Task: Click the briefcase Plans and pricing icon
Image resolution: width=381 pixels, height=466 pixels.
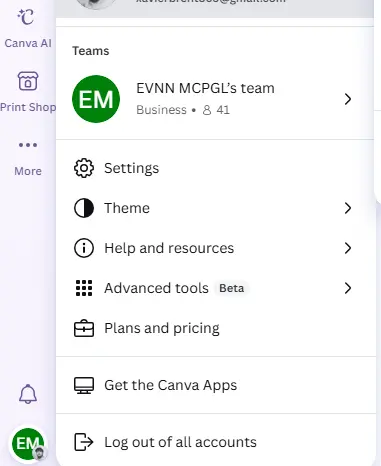Action: click(x=84, y=328)
